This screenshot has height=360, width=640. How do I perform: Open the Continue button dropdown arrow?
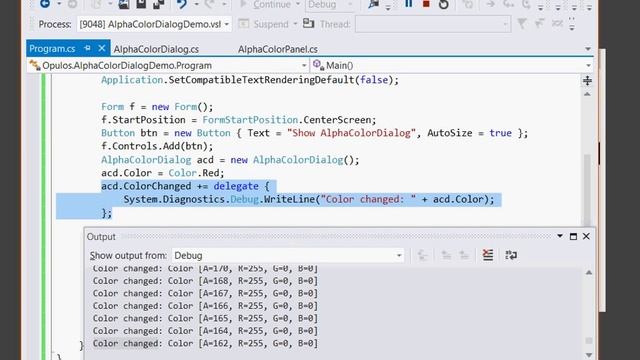point(298,4)
